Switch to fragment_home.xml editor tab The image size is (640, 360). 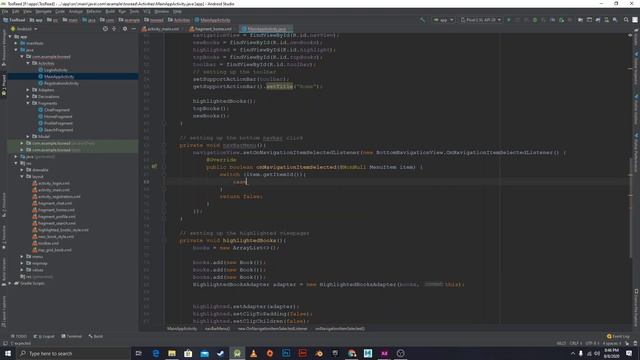[x=211, y=29]
